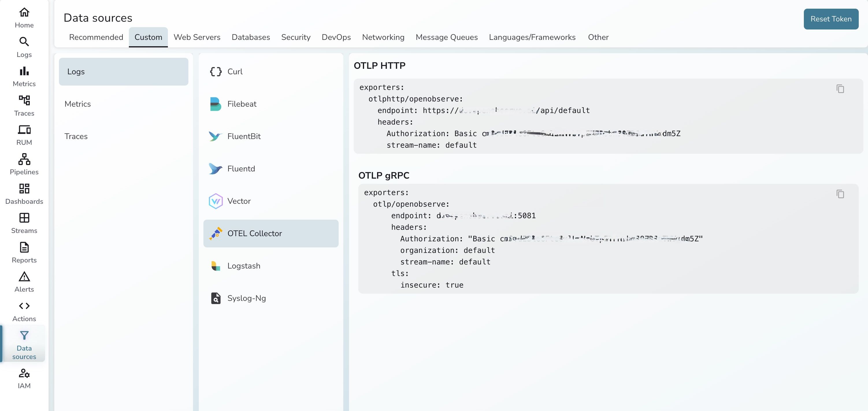Open Actions code-brackets icon

coord(24,306)
